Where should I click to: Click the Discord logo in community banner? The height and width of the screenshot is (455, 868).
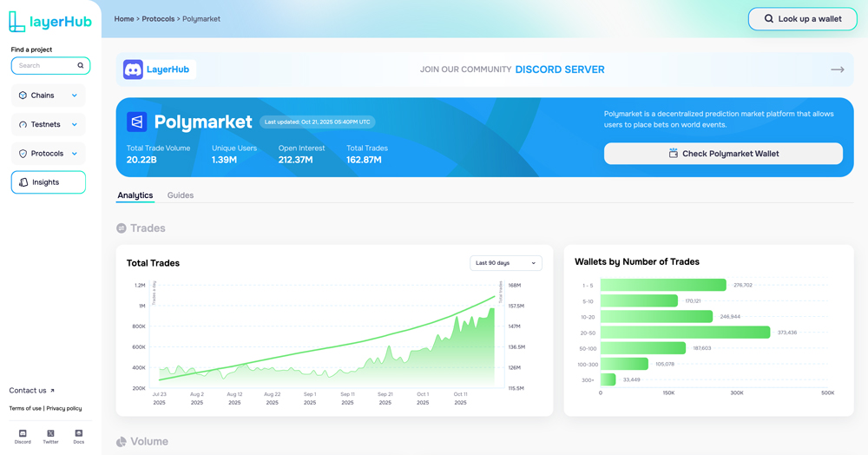133,69
